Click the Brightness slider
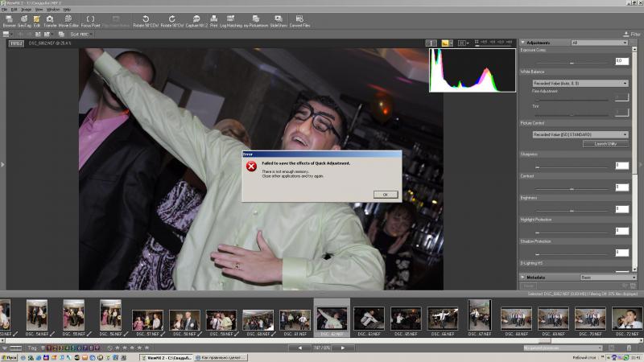The height and width of the screenshot is (362, 644). point(572,211)
